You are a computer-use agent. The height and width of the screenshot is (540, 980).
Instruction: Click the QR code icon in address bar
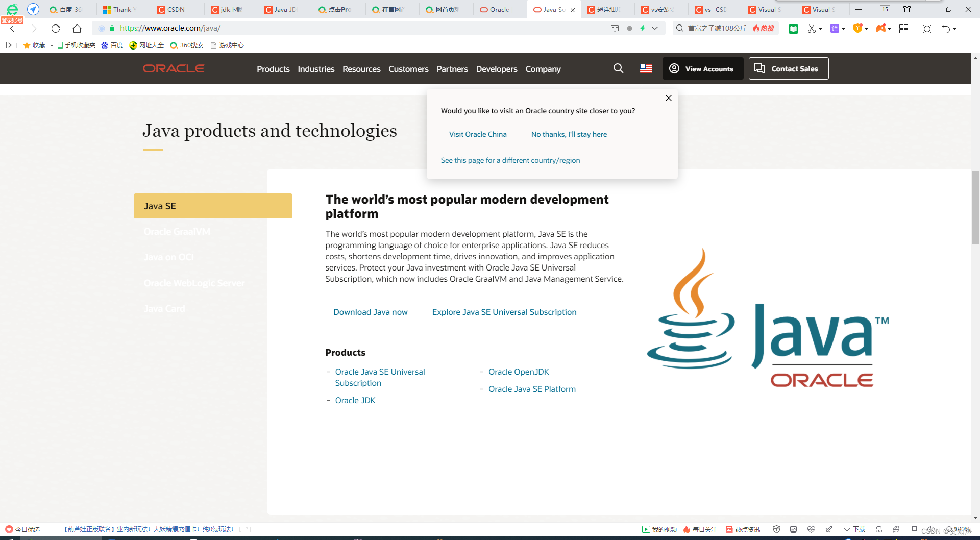(x=629, y=28)
